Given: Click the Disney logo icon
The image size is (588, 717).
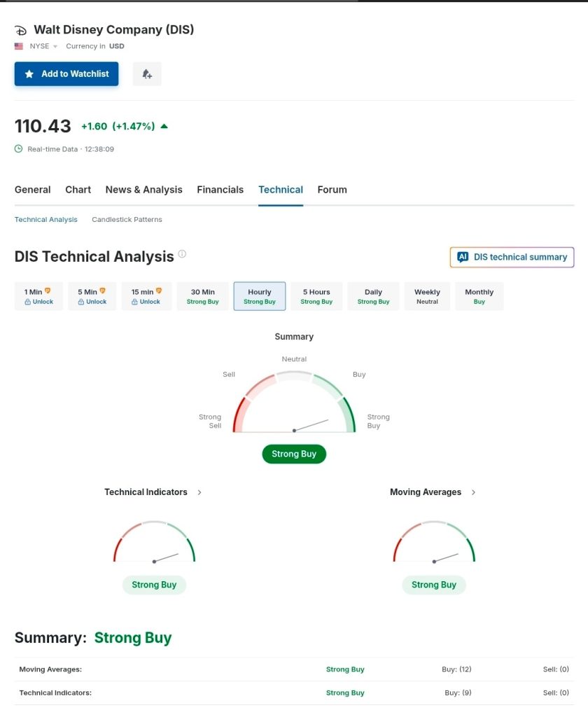Looking at the screenshot, I should pyautogui.click(x=21, y=30).
